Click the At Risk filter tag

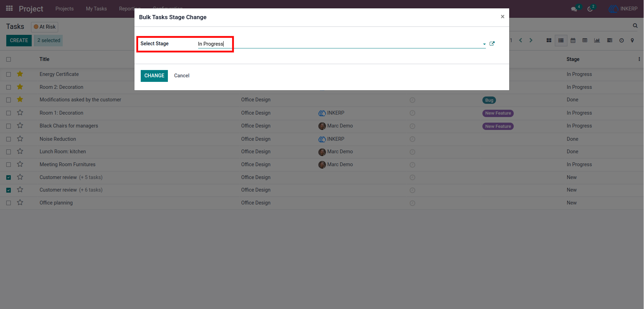click(x=45, y=27)
